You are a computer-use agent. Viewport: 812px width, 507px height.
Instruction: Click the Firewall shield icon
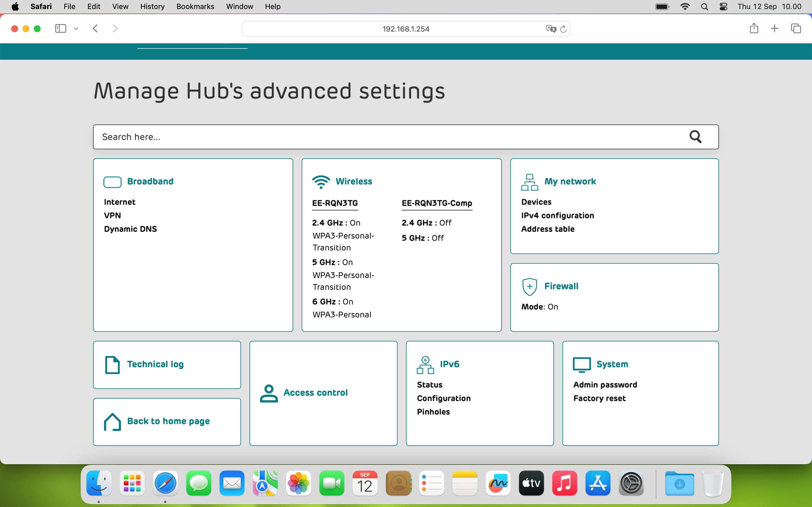(x=529, y=287)
